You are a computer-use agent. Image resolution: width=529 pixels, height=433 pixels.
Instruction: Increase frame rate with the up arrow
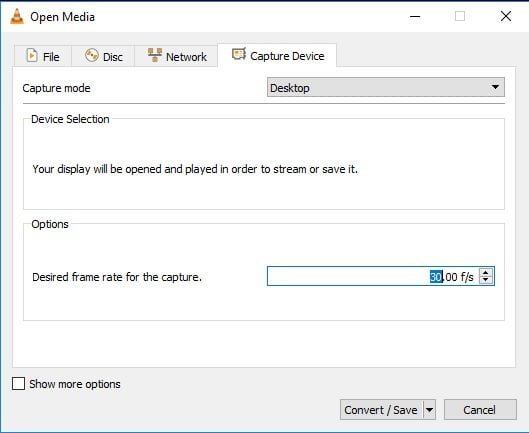click(x=485, y=272)
